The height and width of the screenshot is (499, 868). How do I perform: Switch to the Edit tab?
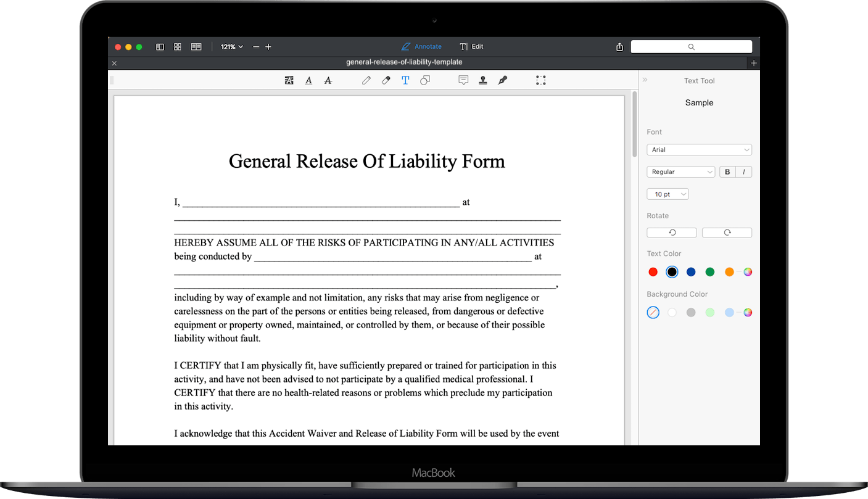tap(471, 46)
